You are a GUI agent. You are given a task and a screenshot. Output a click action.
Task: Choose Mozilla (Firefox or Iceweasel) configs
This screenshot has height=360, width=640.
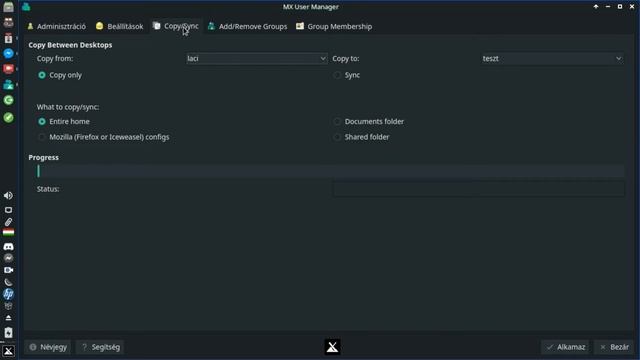(103, 137)
